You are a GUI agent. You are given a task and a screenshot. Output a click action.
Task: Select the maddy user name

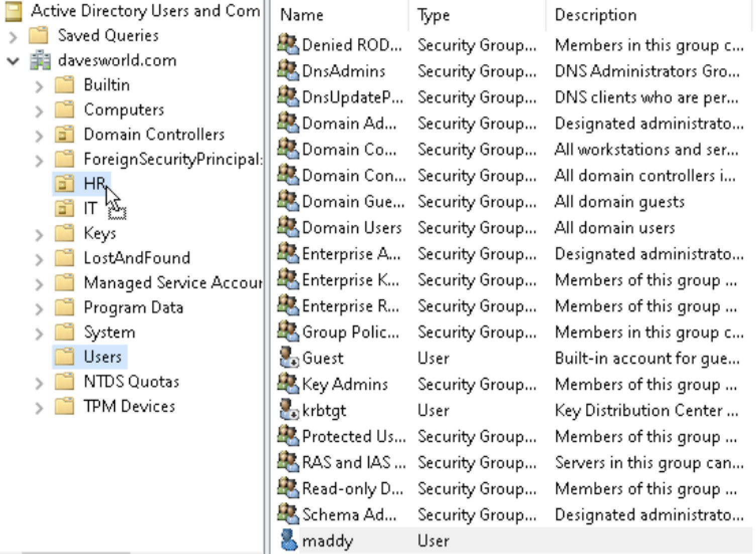coord(328,541)
